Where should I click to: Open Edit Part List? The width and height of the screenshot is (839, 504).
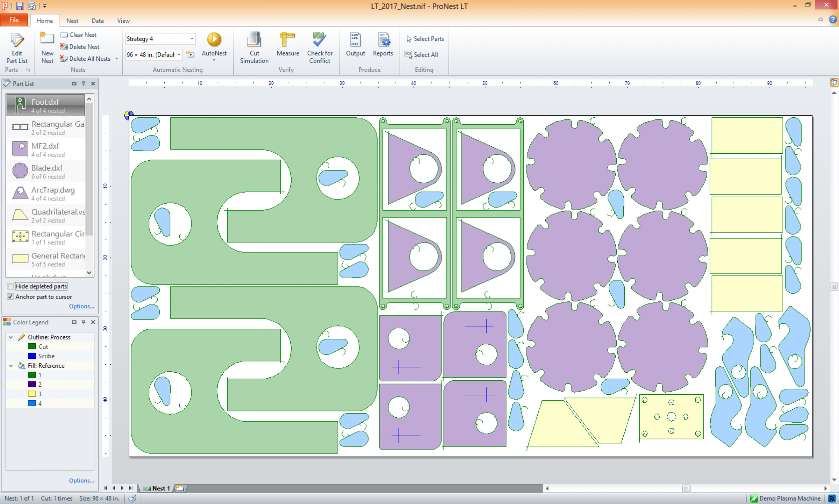click(17, 48)
